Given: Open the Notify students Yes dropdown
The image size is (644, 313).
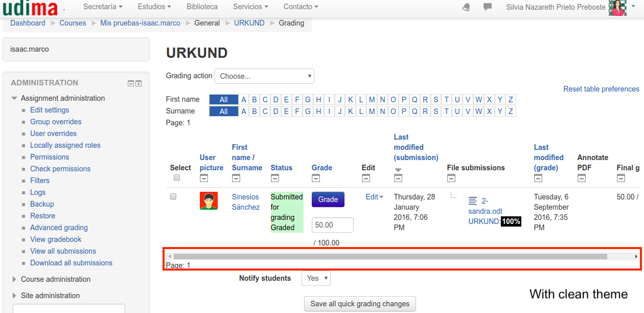Looking at the screenshot, I should coord(316,278).
